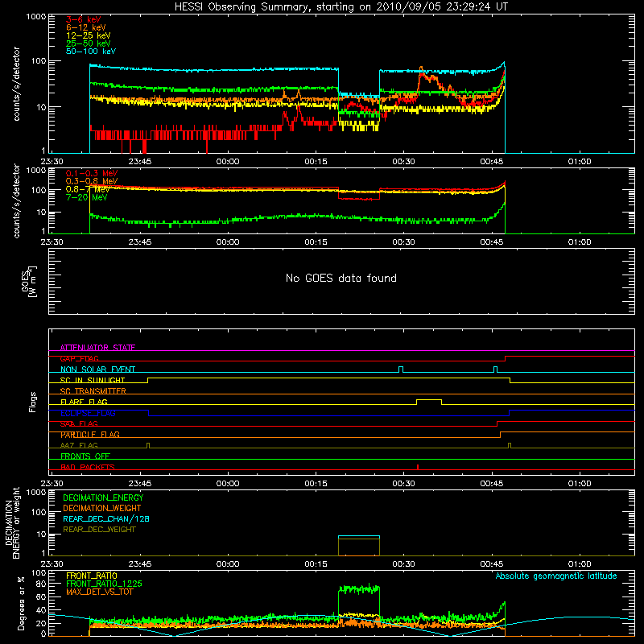Viewport: 644px width, 644px height.
Task: Select the 3-6 keV legend label
Action: [x=84, y=19]
